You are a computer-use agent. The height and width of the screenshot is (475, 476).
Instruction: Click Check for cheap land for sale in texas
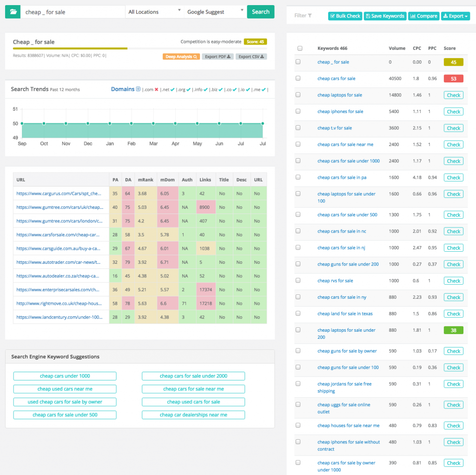(454, 314)
